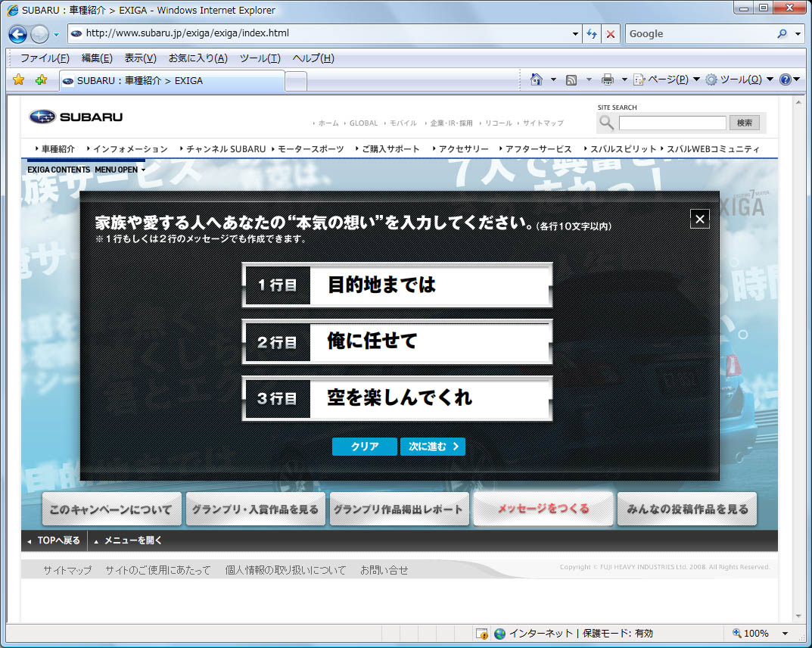Click the site search magnifier icon
This screenshot has width=812, height=648.
606,123
